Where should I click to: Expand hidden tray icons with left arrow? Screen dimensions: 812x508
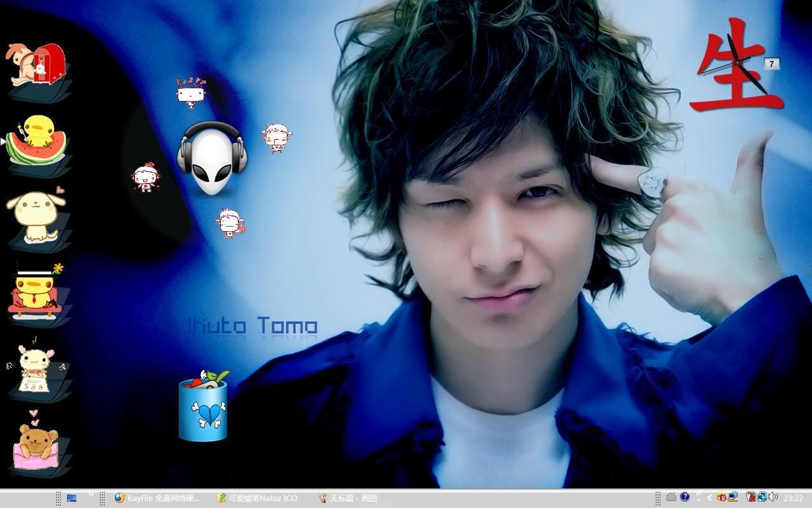point(709,498)
